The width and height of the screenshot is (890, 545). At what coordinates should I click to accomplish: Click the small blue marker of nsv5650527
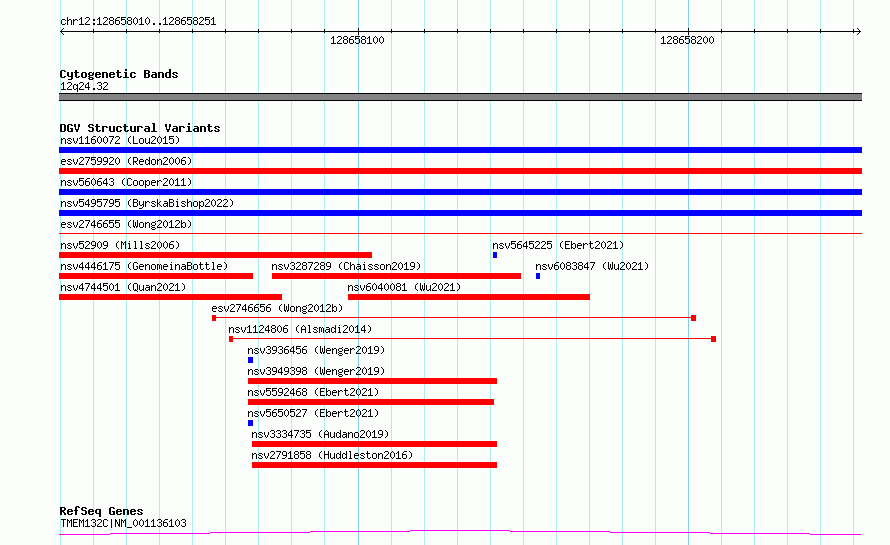coord(250,423)
